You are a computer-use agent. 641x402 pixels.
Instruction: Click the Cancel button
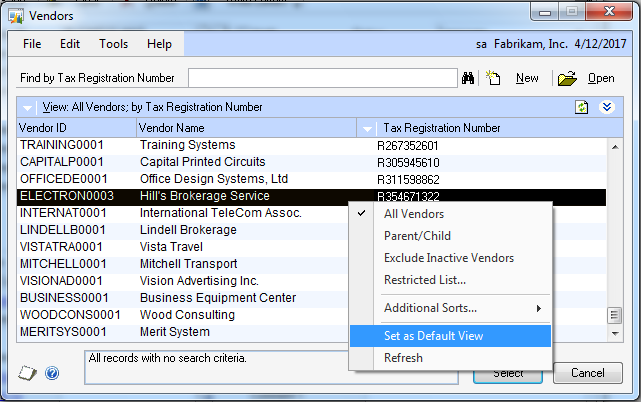click(588, 373)
